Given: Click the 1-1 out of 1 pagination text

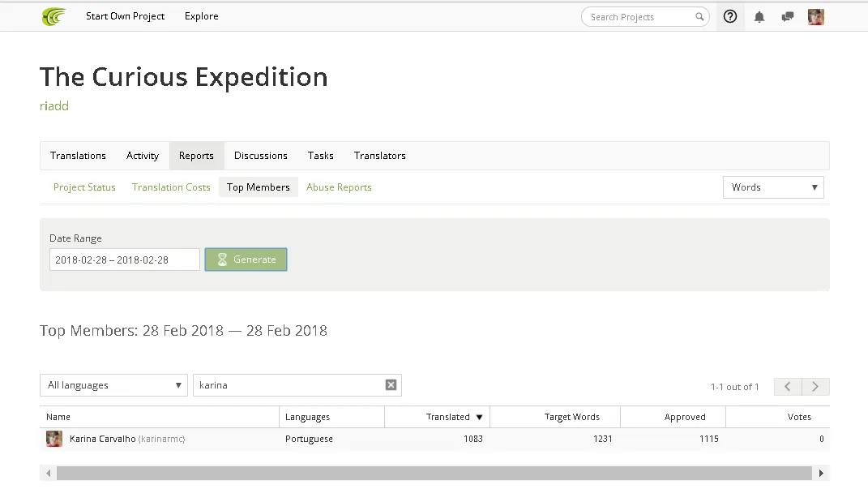Looking at the screenshot, I should pos(734,387).
